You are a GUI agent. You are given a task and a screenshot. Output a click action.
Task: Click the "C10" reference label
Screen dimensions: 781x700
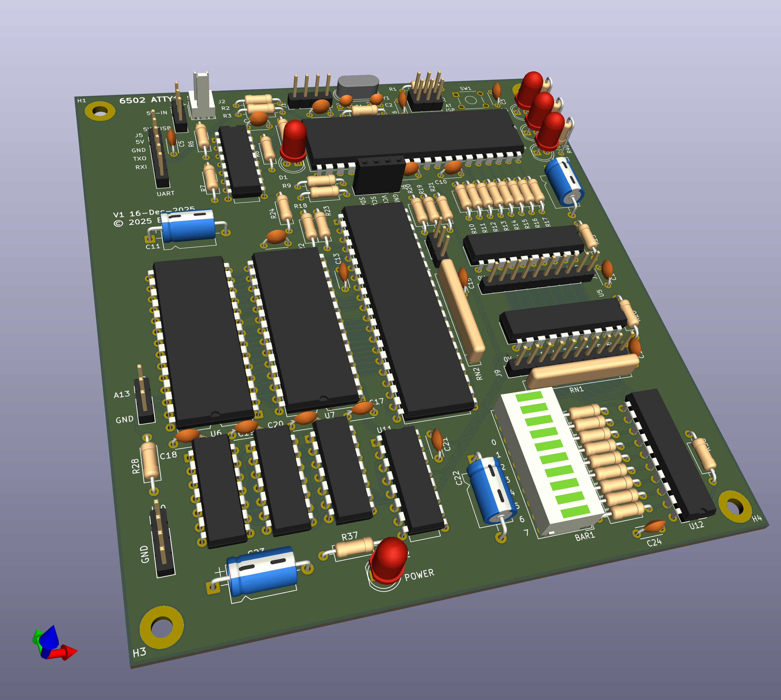(x=441, y=182)
